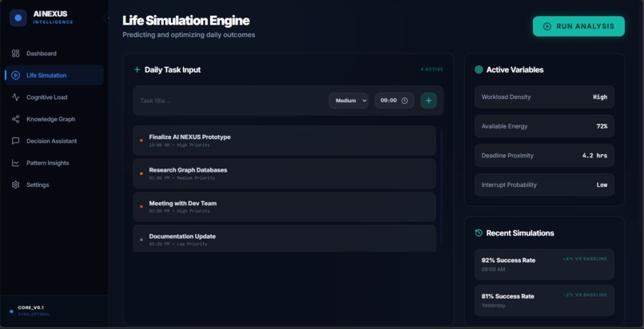Click the Task title input field
Viewport: 644px width, 329px height.
pos(231,101)
